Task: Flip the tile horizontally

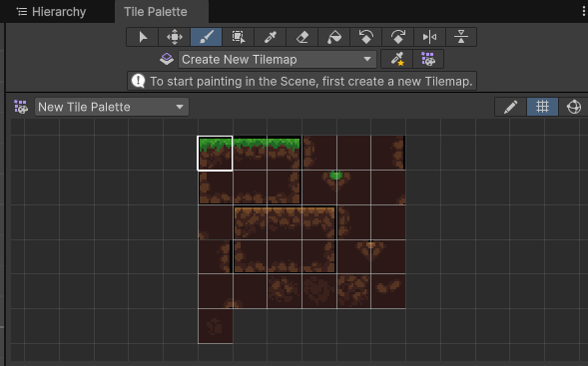Action: [429, 37]
